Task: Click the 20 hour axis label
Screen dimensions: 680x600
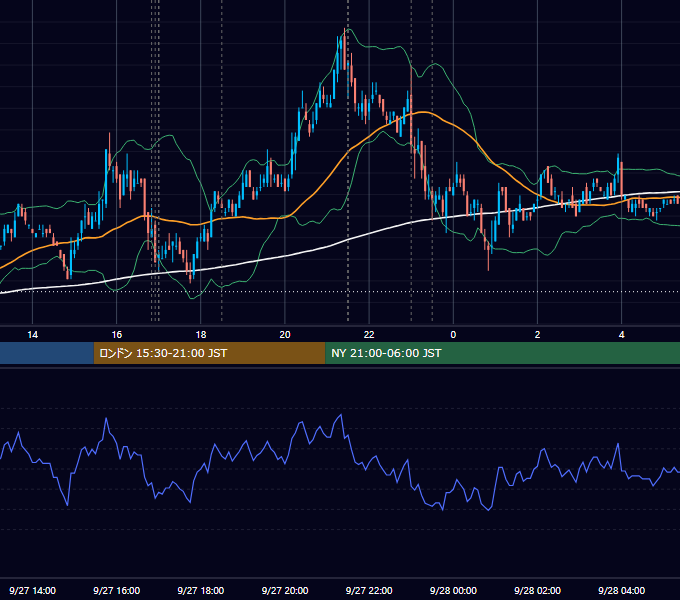Action: [x=285, y=335]
